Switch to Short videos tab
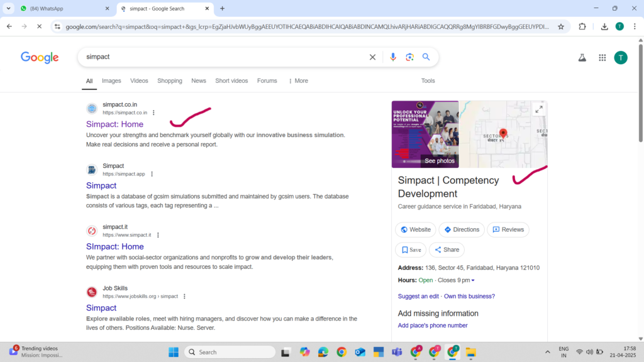Image resolution: width=644 pixels, height=362 pixels. point(231,81)
